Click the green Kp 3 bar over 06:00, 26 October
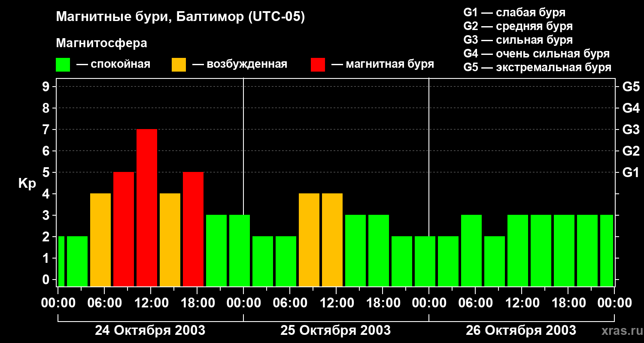The width and height of the screenshot is (644, 343). [x=471, y=250]
